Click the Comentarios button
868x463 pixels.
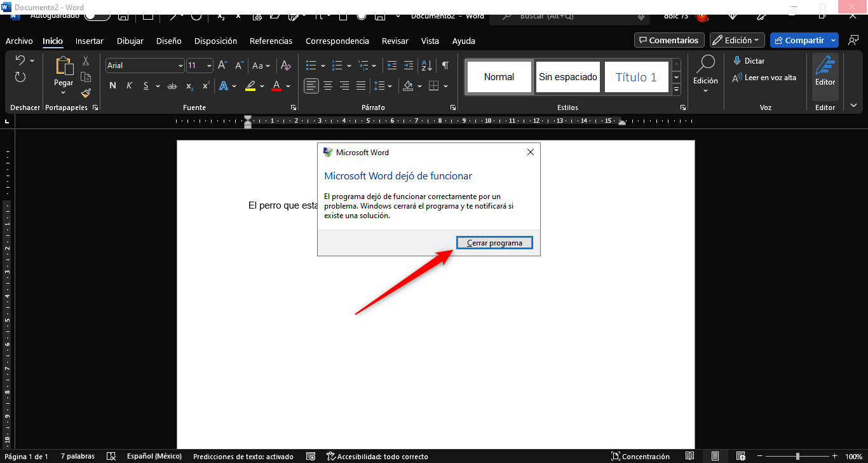pyautogui.click(x=669, y=40)
